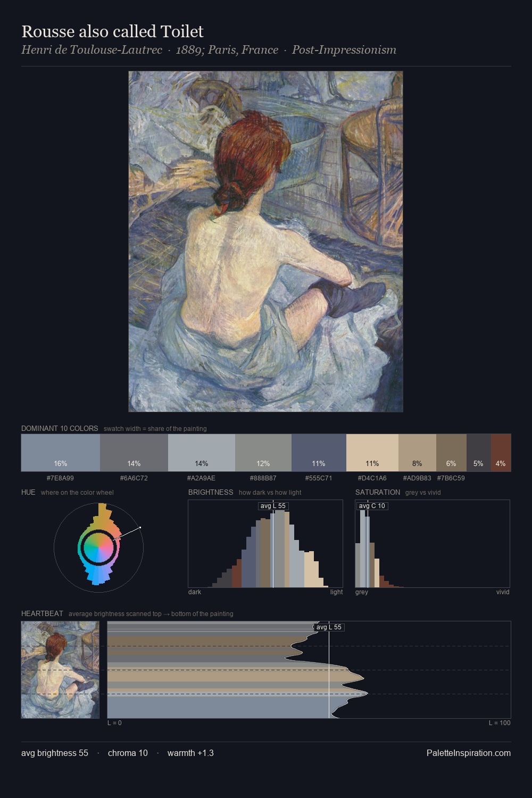
Task: Click the 'avg C 10' saturation label
Action: click(372, 506)
